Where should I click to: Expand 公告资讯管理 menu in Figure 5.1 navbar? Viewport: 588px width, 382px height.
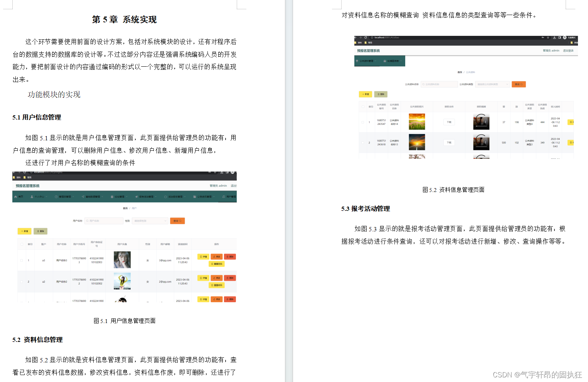204,197
